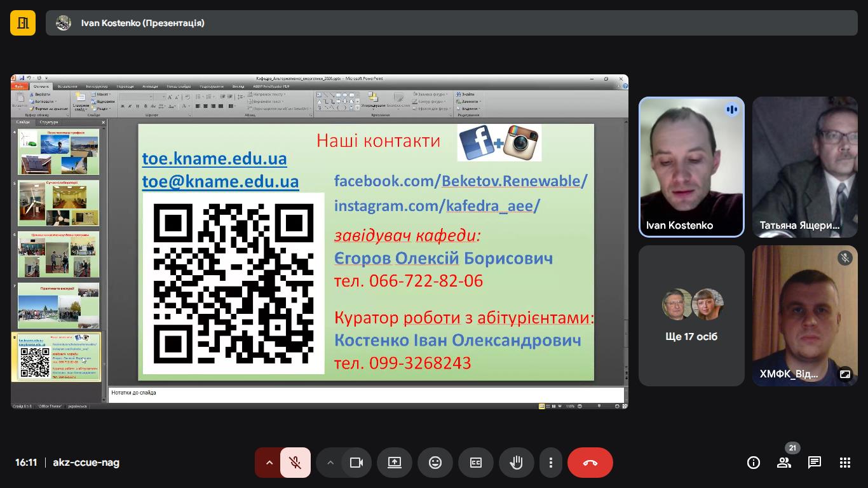Image resolution: width=868 pixels, height=488 pixels.
Task: Click the QR code on the slide
Action: click(x=234, y=283)
